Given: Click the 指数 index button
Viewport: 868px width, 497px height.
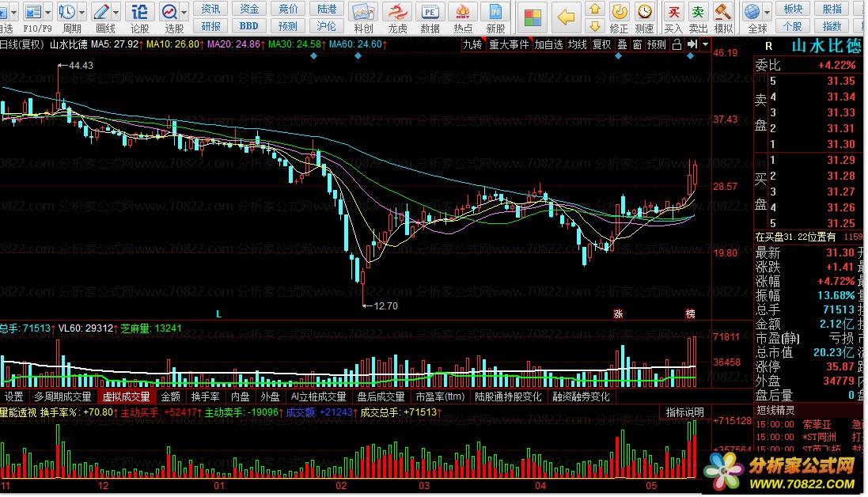Looking at the screenshot, I should [x=832, y=26].
